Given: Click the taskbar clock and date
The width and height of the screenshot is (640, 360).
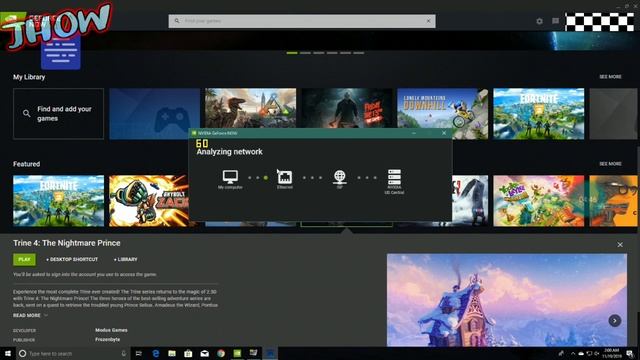Looking at the screenshot, I should 611,353.
